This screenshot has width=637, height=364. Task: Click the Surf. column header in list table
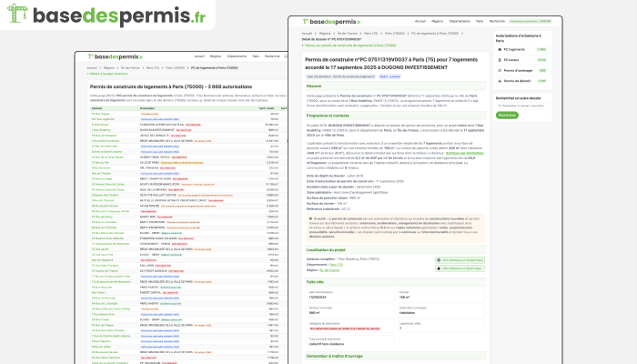tap(267, 108)
